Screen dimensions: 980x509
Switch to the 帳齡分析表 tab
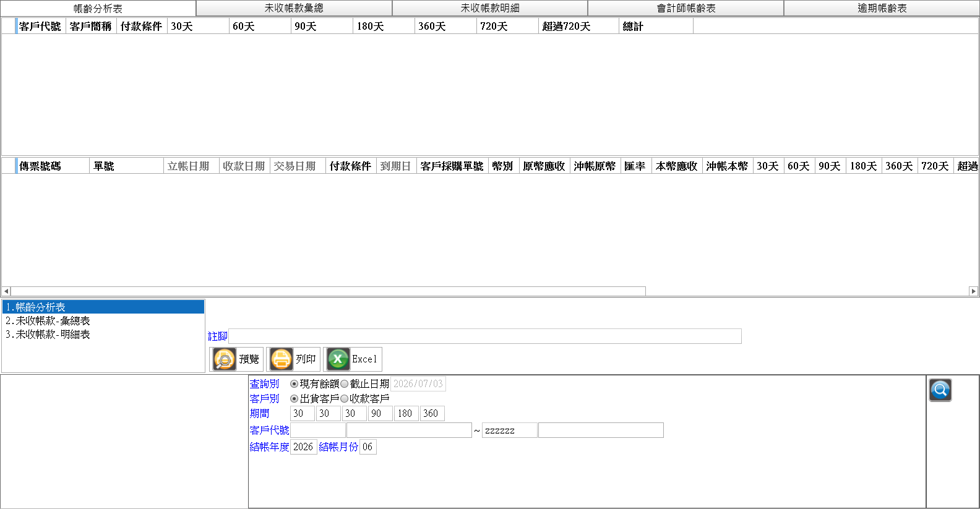[x=98, y=8]
